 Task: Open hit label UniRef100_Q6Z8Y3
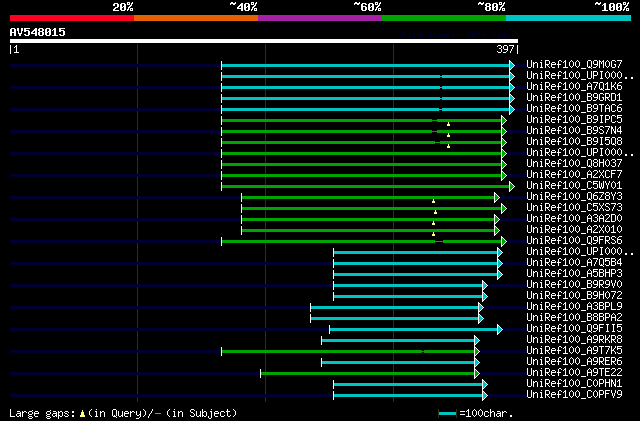click(x=574, y=196)
